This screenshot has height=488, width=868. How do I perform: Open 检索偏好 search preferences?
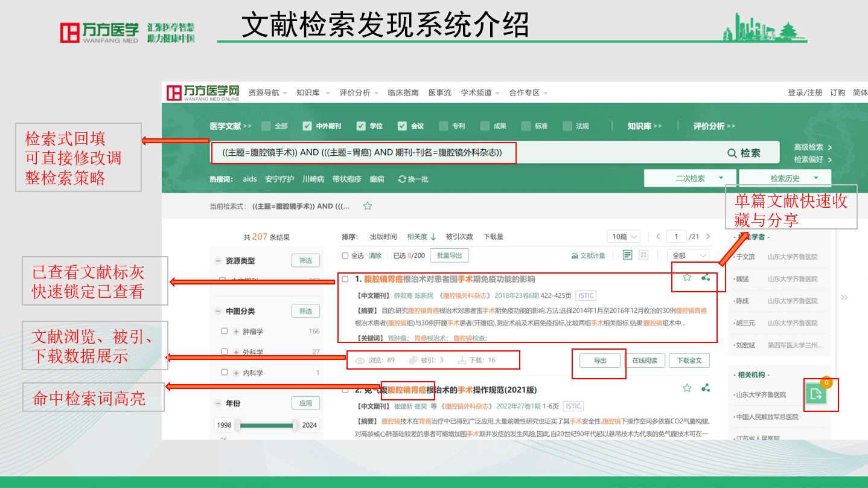coord(813,160)
